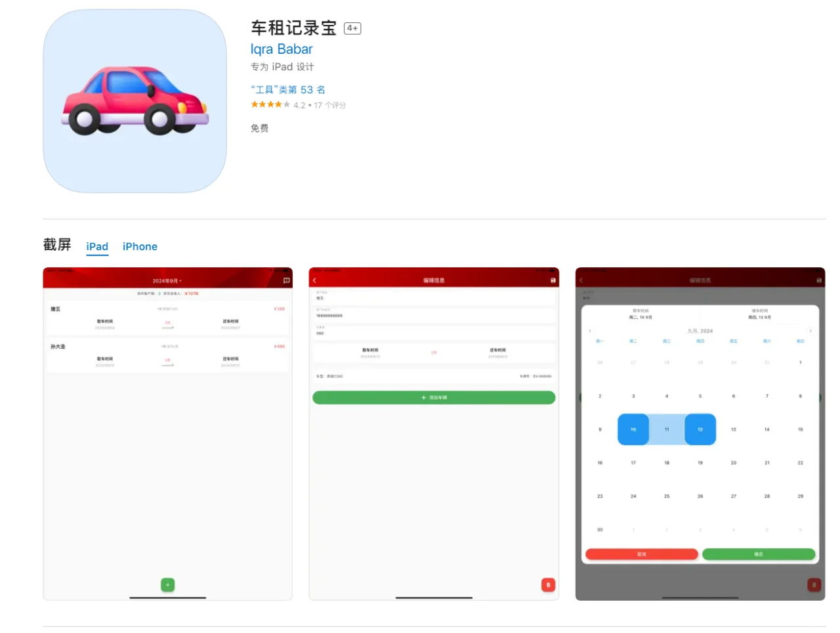
Task: Go to the previous month with the left chevron
Action: [x=590, y=331]
